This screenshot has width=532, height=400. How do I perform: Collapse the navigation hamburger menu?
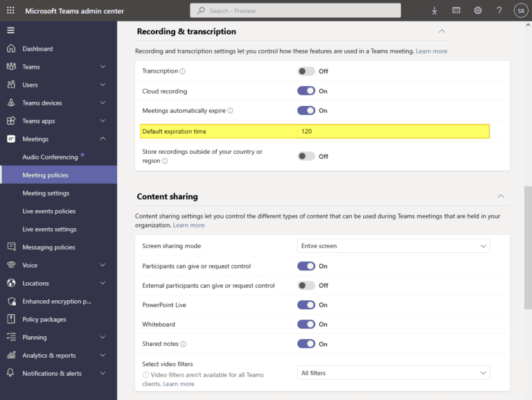tap(11, 31)
